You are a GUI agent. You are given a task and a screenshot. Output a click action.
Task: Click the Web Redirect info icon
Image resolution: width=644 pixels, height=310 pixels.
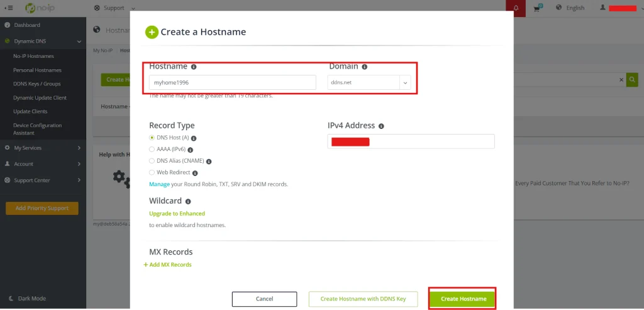195,173
